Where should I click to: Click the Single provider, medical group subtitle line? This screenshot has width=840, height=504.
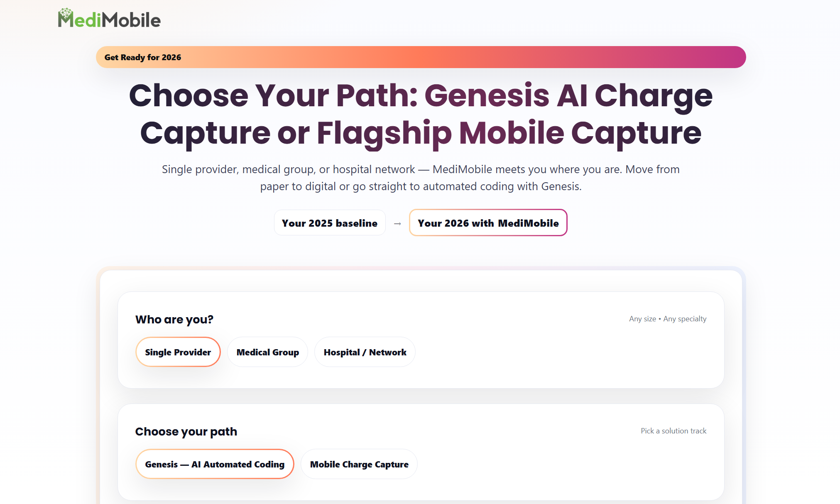coord(420,169)
